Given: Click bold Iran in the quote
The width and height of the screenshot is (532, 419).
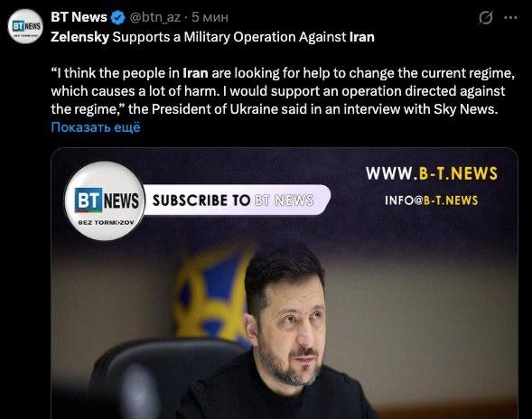Looking at the screenshot, I should [195, 73].
